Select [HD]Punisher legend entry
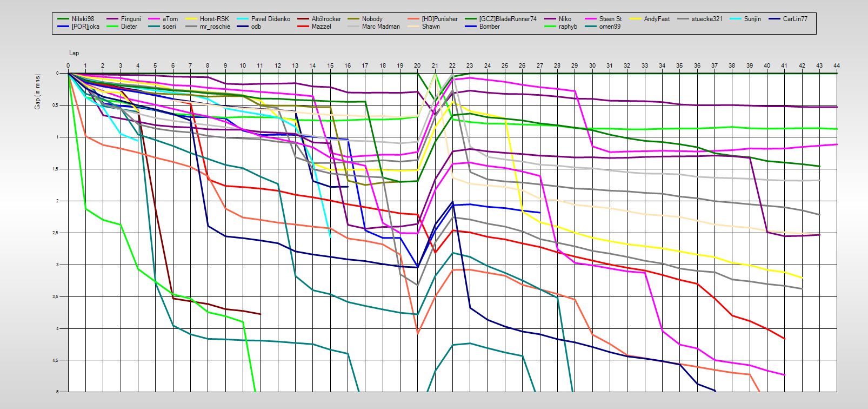The height and width of the screenshot is (409, 868). pos(439,19)
